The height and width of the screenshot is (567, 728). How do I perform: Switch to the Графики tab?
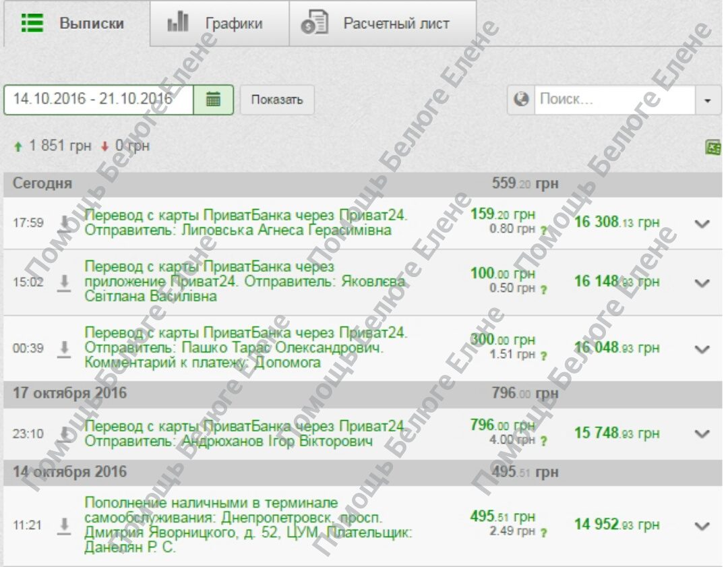(x=220, y=23)
